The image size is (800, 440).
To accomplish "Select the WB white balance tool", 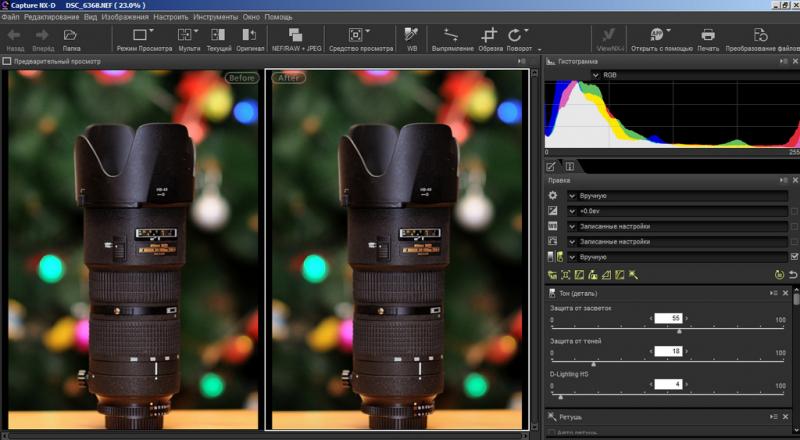I will click(411, 35).
